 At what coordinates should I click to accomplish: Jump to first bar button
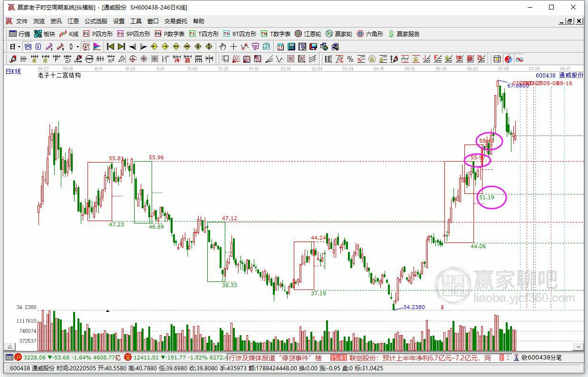110,47
